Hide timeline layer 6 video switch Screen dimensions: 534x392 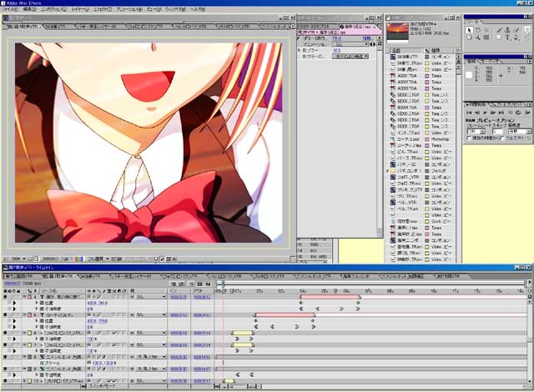point(5,333)
